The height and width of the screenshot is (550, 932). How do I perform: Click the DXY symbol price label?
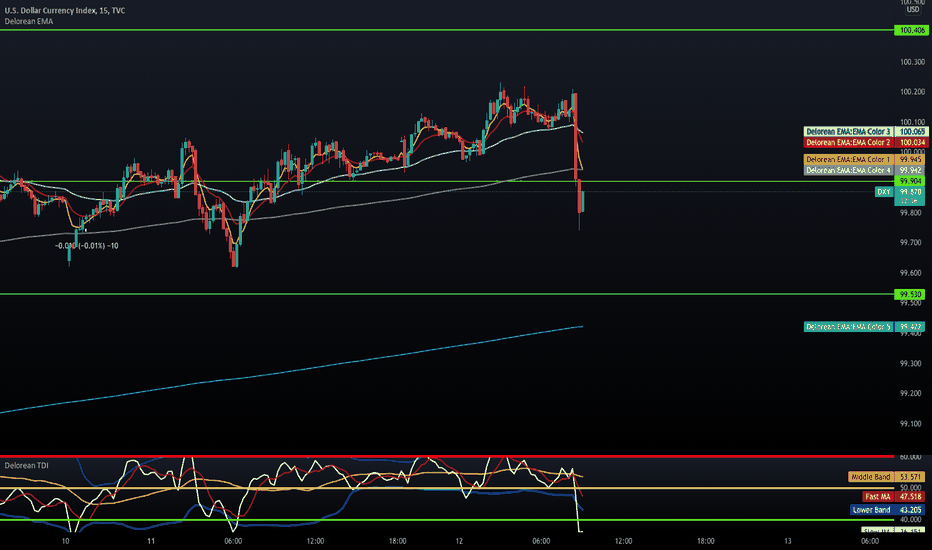(884, 192)
